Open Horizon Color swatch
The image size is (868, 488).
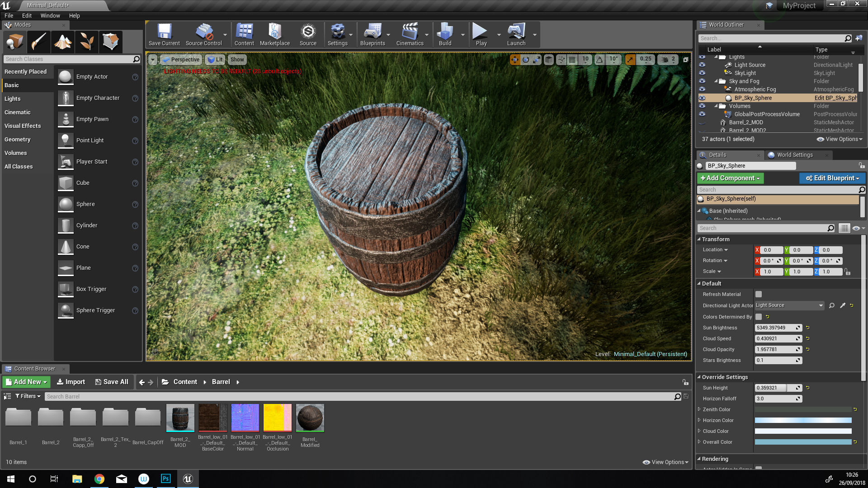(x=803, y=421)
